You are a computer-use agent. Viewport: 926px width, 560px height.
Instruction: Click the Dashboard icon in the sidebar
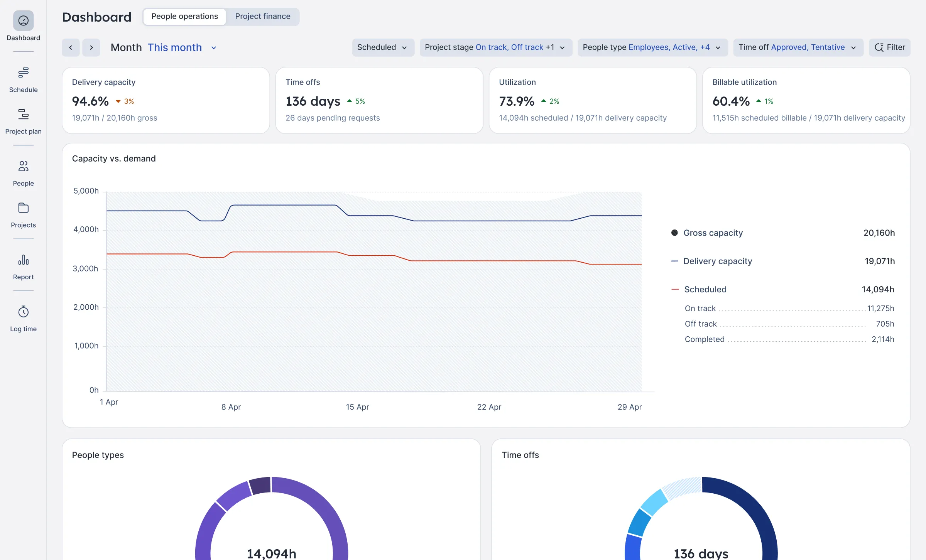tap(23, 27)
